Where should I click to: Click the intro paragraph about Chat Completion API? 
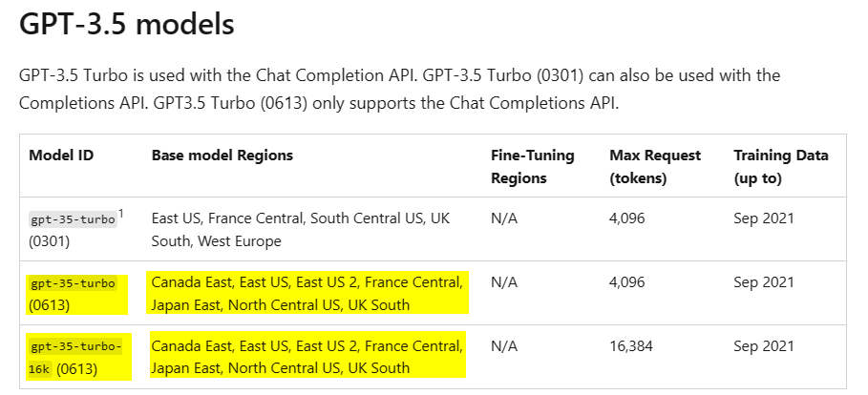click(x=400, y=89)
